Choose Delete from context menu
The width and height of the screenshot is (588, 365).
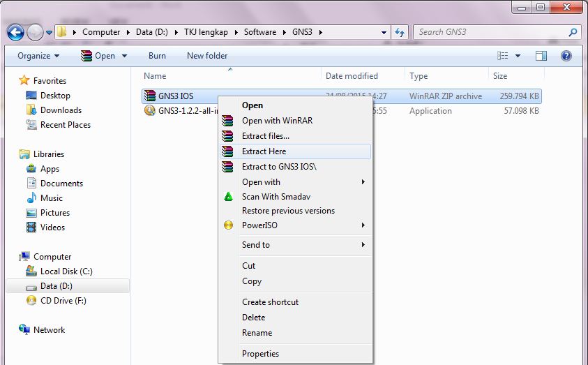[295, 318]
